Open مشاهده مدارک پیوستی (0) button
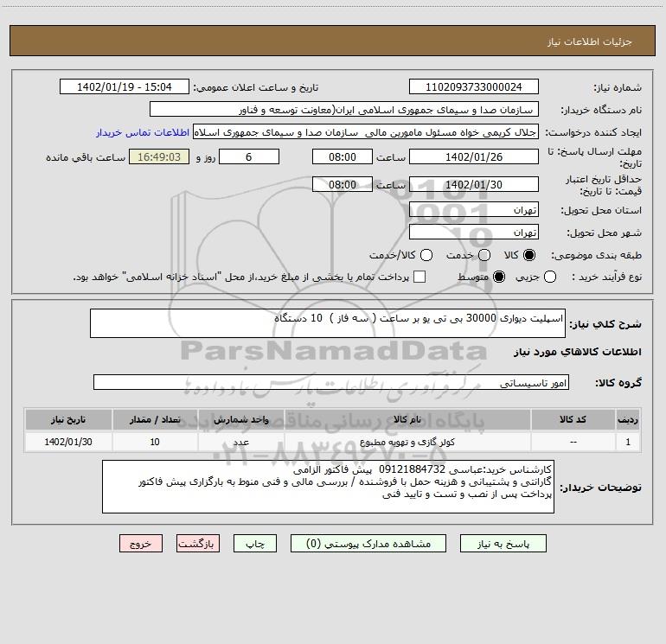666x644 pixels. coord(368,544)
